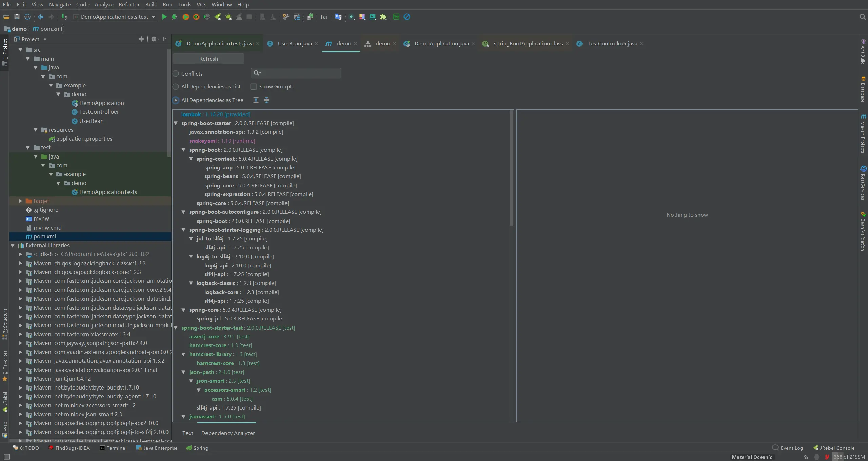
Task: Click the Synchronize toolbar icon
Action: pyautogui.click(x=27, y=17)
